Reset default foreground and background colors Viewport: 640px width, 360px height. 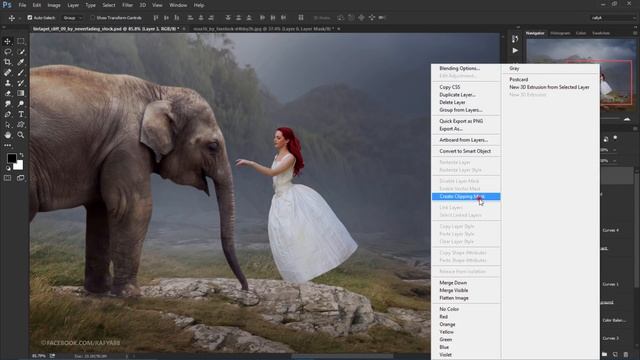click(8, 168)
